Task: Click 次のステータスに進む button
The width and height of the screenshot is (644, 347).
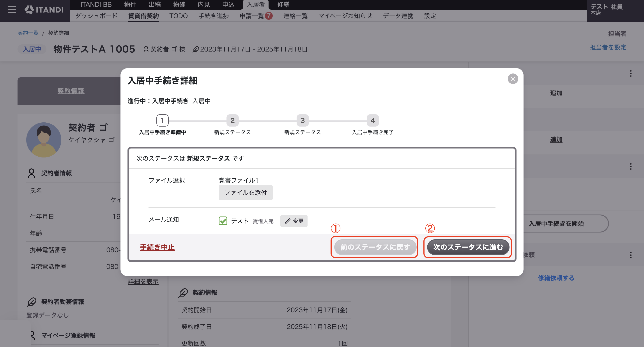Action: click(468, 247)
